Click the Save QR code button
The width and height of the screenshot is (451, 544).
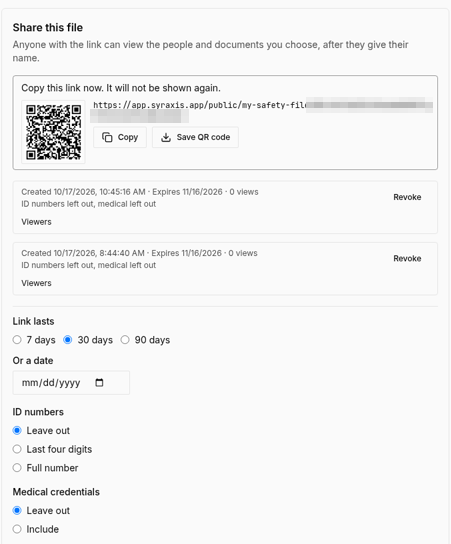(195, 137)
